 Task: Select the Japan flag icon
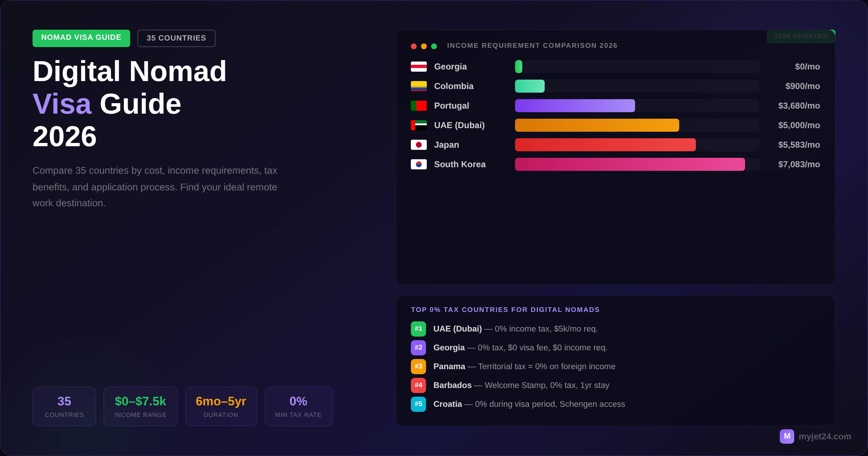pos(419,145)
